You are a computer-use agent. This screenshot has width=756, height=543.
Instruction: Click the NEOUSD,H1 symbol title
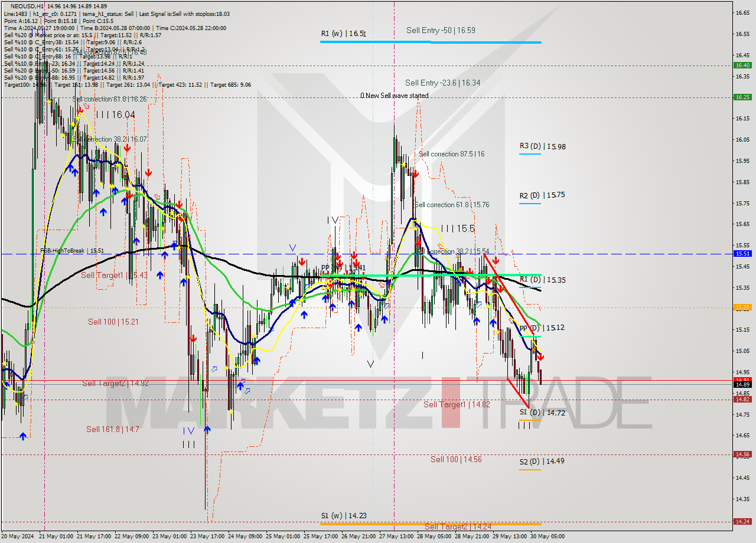click(x=27, y=6)
